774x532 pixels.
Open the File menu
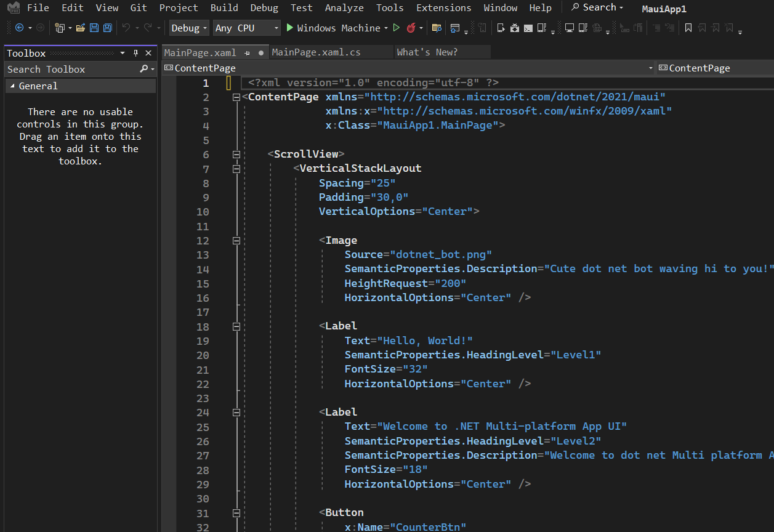(x=38, y=8)
